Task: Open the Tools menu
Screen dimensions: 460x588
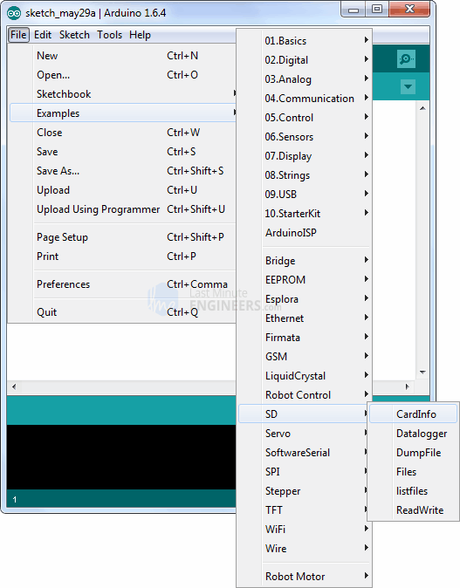Action: pos(109,35)
